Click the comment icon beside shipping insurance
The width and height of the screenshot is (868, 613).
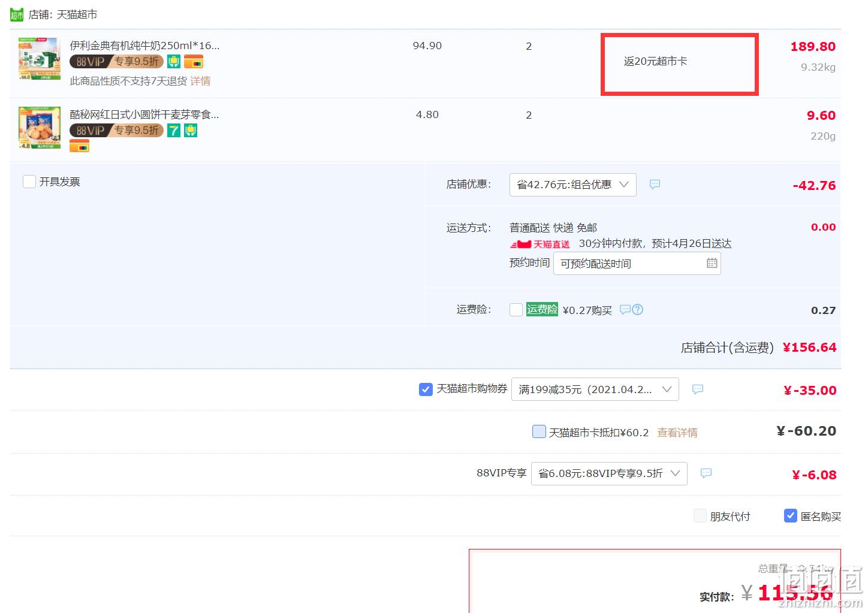pos(625,310)
